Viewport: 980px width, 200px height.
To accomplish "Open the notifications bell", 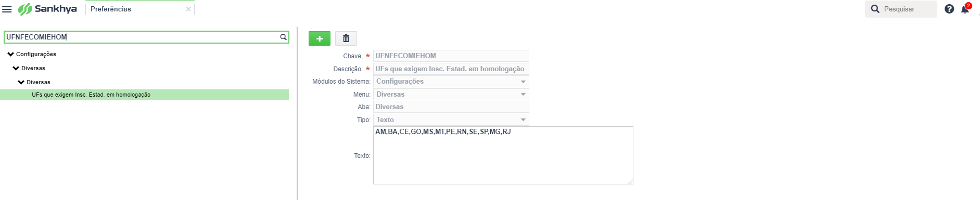I will [965, 9].
